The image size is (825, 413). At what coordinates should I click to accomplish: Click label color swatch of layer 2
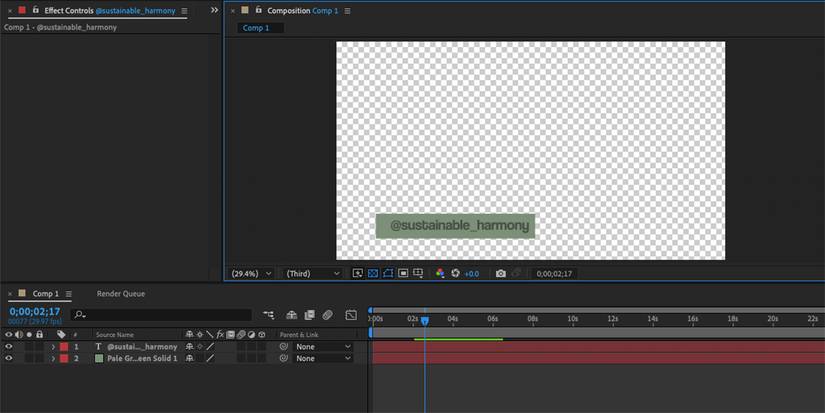[x=64, y=358]
